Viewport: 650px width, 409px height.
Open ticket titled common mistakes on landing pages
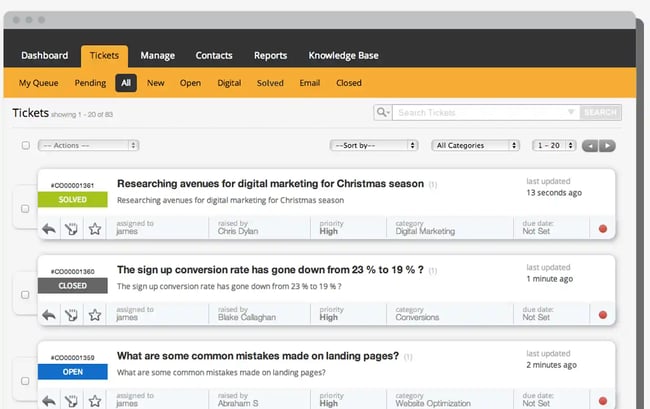coord(258,356)
